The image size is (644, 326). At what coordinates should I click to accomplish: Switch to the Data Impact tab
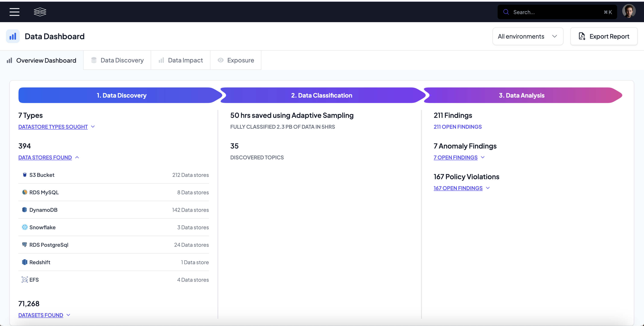point(181,60)
